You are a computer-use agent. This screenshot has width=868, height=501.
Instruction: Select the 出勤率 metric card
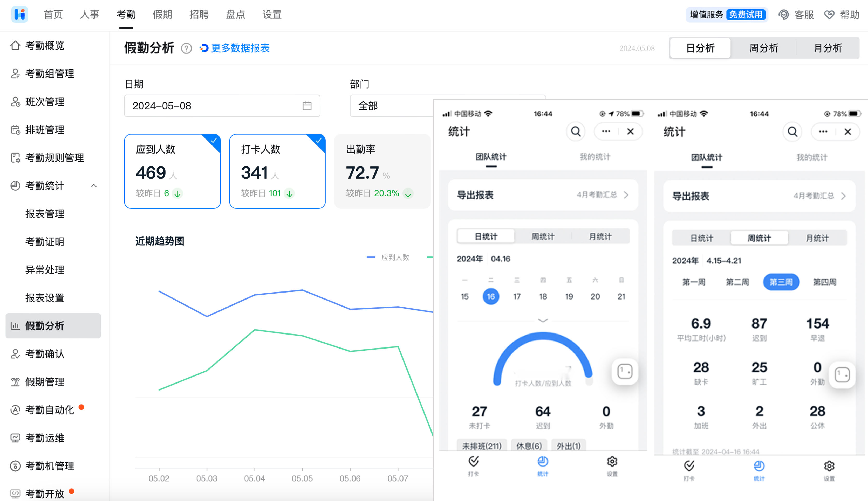click(x=382, y=171)
